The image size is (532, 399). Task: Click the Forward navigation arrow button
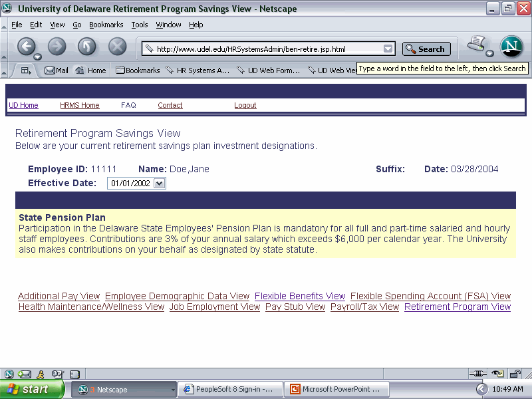pos(57,47)
